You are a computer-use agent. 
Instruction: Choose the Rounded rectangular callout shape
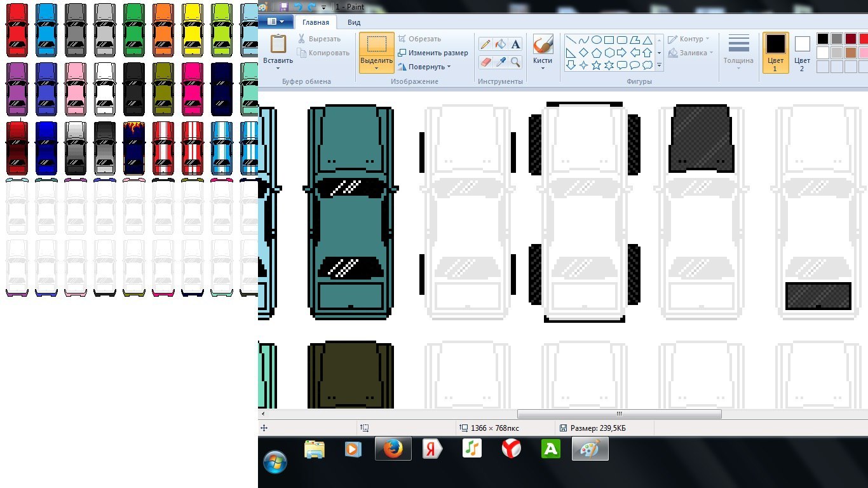tap(622, 65)
